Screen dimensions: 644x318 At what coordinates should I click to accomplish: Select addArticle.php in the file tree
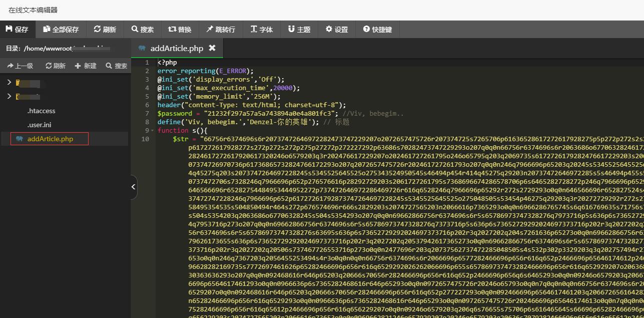pos(50,139)
